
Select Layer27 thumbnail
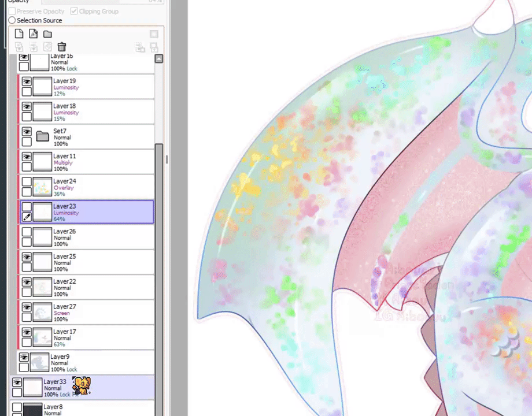[x=42, y=312]
